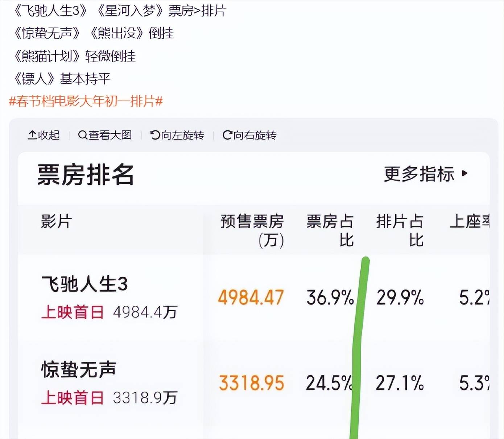Click 惊蛰无声 presale value 3318.95
Image resolution: width=504 pixels, height=439 pixels.
(251, 383)
